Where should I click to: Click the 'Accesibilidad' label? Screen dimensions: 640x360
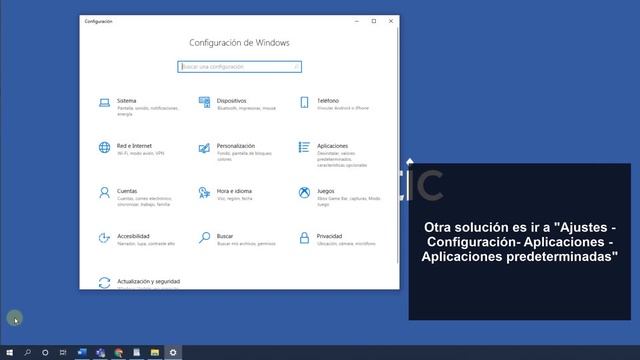coord(133,236)
